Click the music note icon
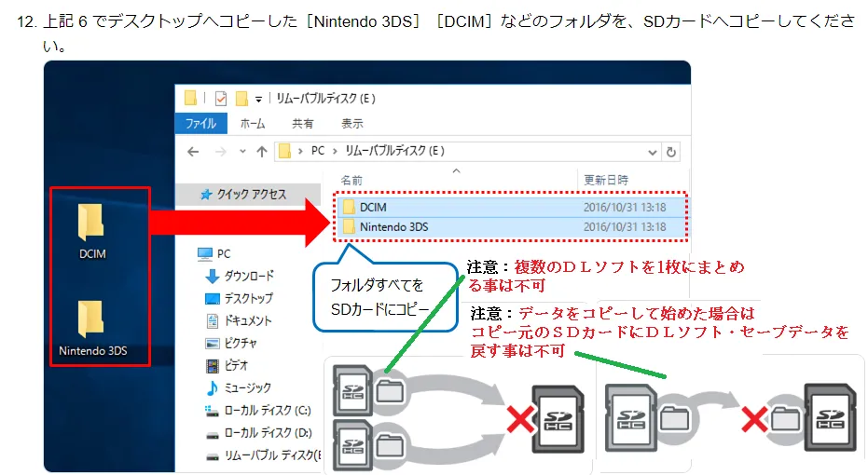Screen dimensions: 868x475 tap(212, 388)
